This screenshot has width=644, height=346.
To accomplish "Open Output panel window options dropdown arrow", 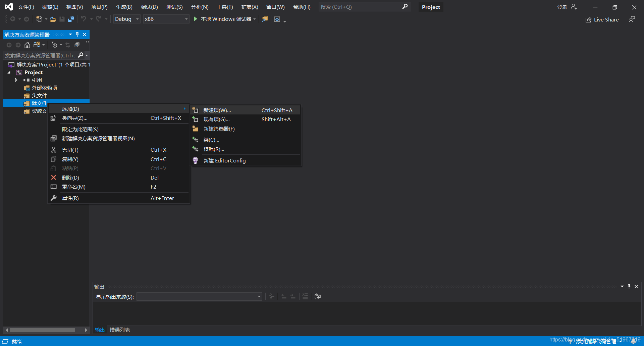I will click(622, 286).
